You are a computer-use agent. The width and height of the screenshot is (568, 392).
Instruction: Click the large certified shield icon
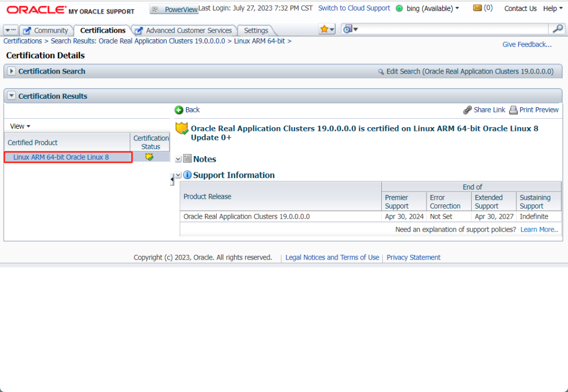(182, 129)
